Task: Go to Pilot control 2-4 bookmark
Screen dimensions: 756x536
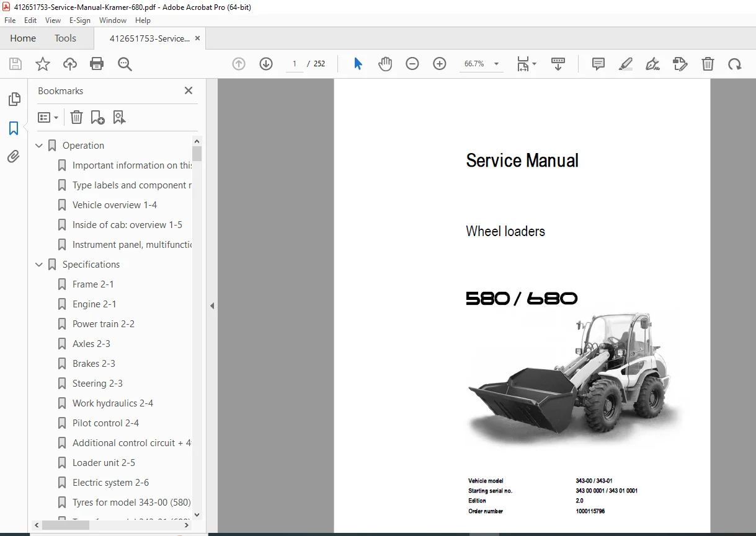Action: [105, 423]
